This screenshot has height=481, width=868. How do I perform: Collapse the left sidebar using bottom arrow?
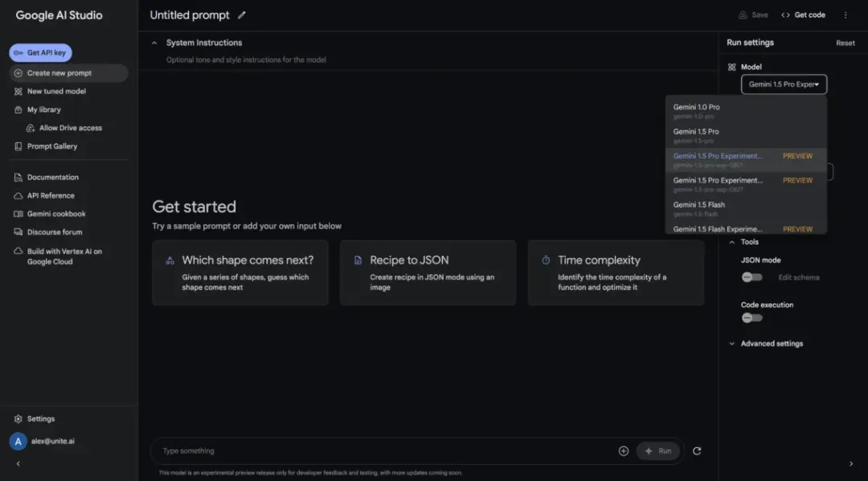[x=18, y=464]
